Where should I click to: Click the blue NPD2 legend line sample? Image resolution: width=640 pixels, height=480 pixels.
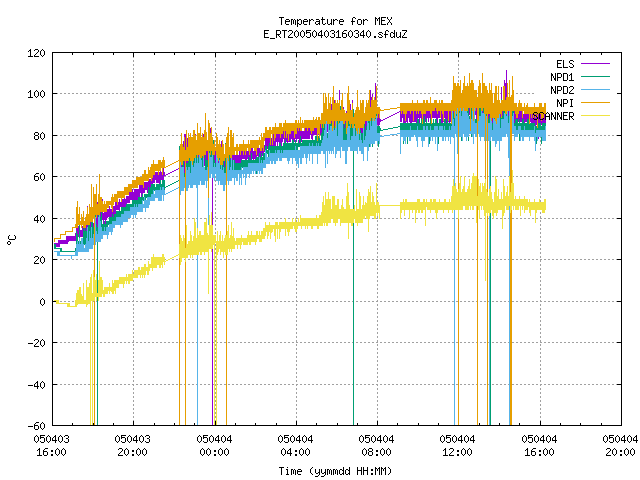tap(595, 90)
